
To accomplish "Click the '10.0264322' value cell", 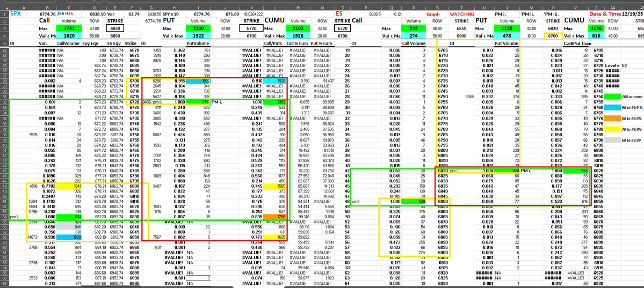I will 252,13.
